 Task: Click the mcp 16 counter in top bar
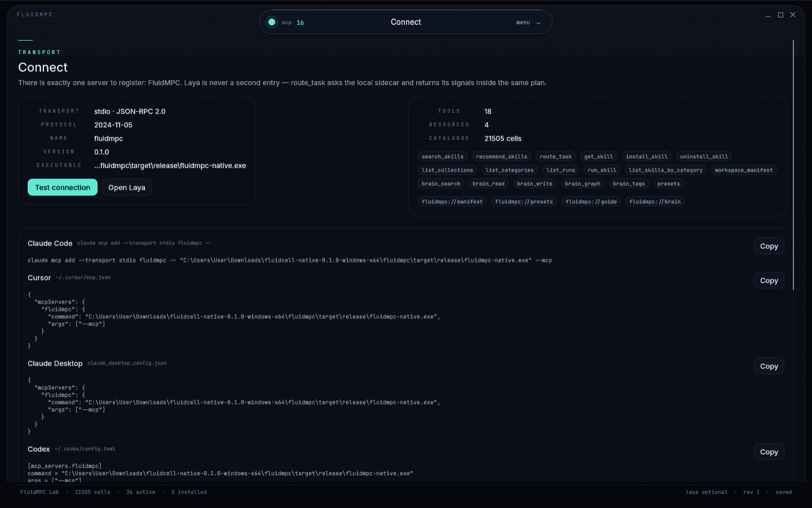pos(293,23)
